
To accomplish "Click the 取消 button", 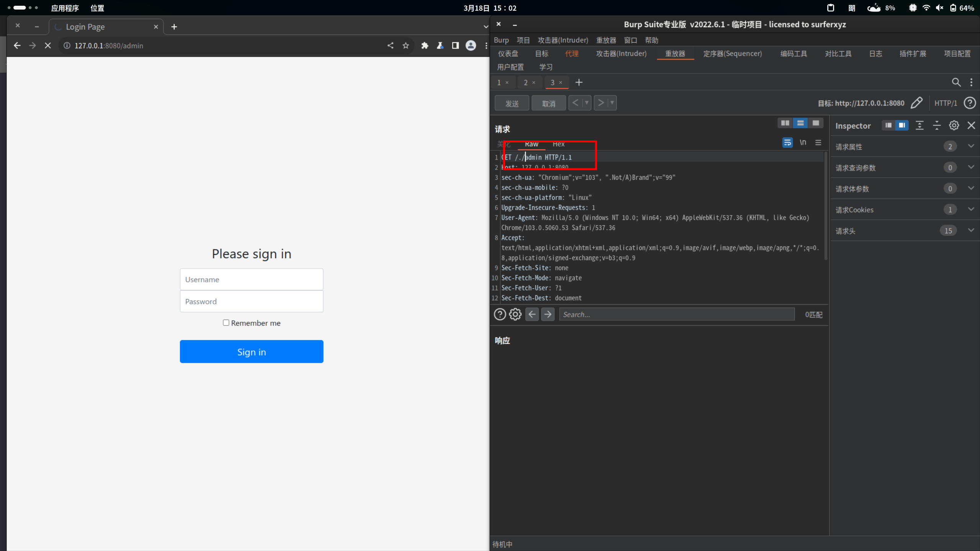I will coord(549,103).
